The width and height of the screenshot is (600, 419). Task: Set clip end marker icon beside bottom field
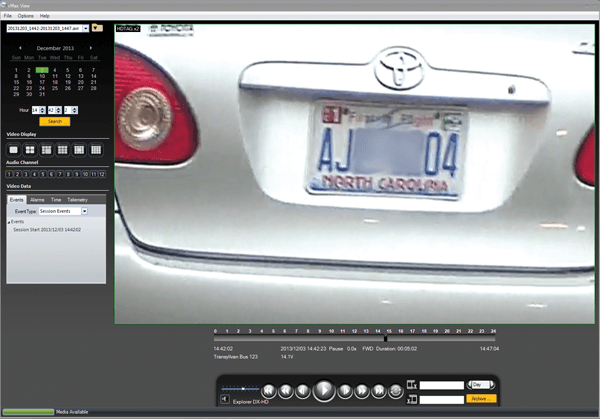[x=412, y=399]
